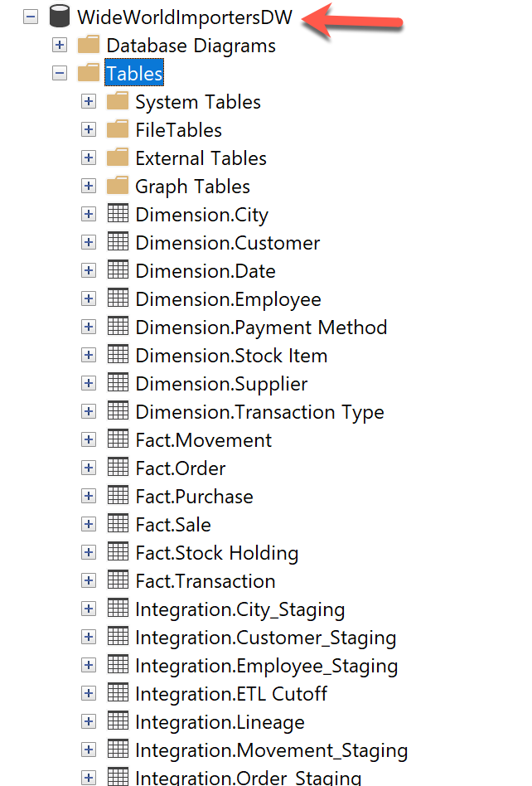
Task: Select the Dimension.Date table
Action: point(206,271)
